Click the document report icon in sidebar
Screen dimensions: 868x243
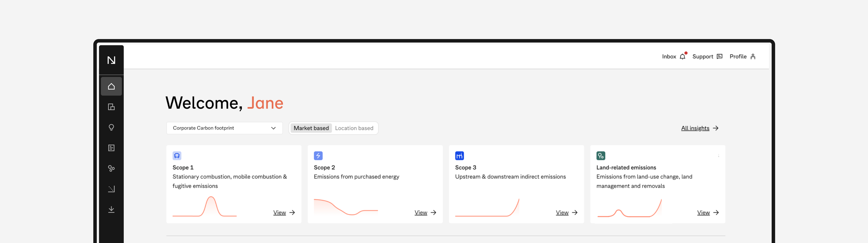[111, 148]
